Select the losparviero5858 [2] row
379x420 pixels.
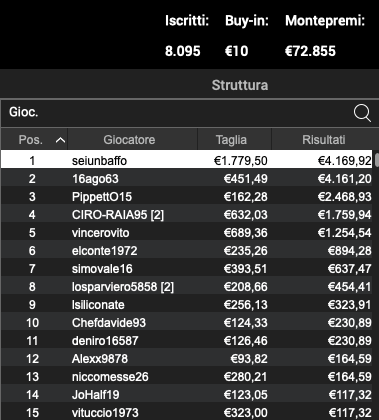[187, 287]
